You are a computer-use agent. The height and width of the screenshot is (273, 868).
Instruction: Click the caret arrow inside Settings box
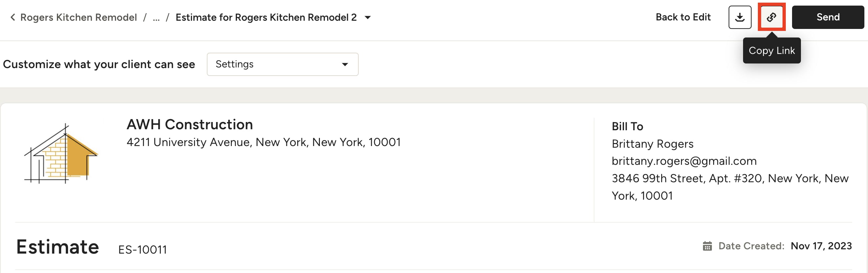coord(345,64)
